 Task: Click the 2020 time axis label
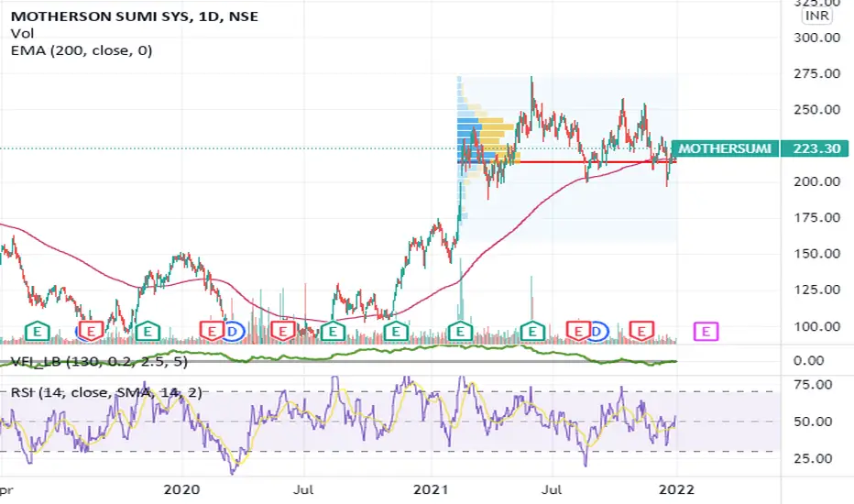[182, 489]
